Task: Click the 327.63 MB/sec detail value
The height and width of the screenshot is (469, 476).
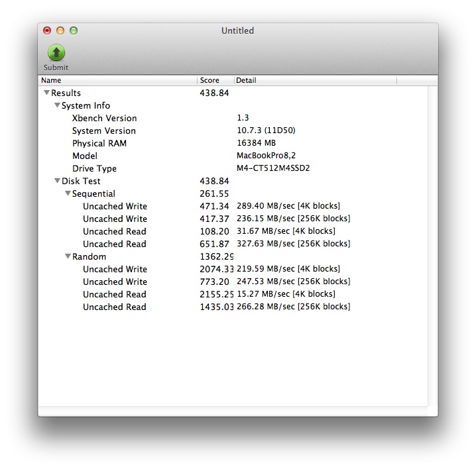Action: [293, 244]
